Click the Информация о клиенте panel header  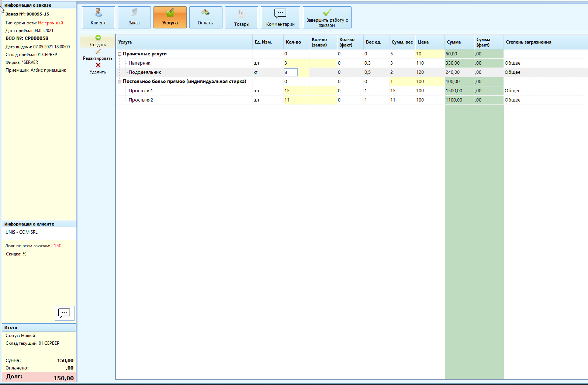[39, 224]
